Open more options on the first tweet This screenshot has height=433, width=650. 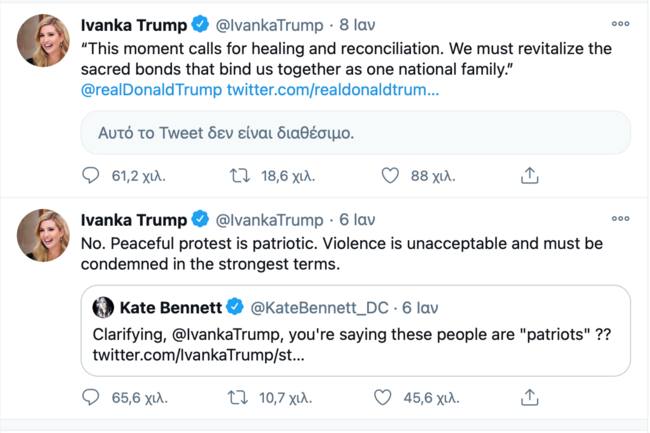click(620, 23)
